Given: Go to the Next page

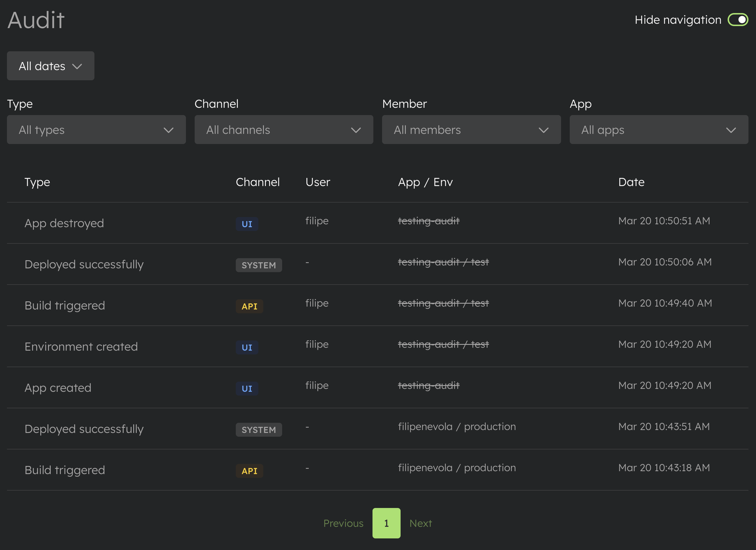Looking at the screenshot, I should tap(421, 523).
